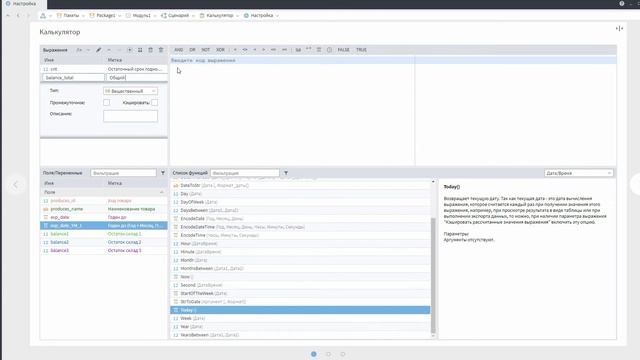Click the clone expression icon

pyautogui.click(x=140, y=50)
